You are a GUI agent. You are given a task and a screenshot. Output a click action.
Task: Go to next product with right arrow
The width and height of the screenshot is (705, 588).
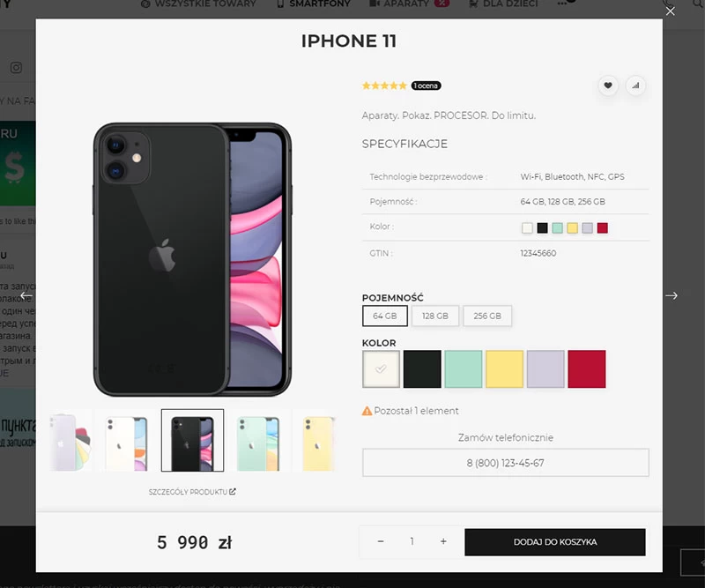[x=672, y=295]
